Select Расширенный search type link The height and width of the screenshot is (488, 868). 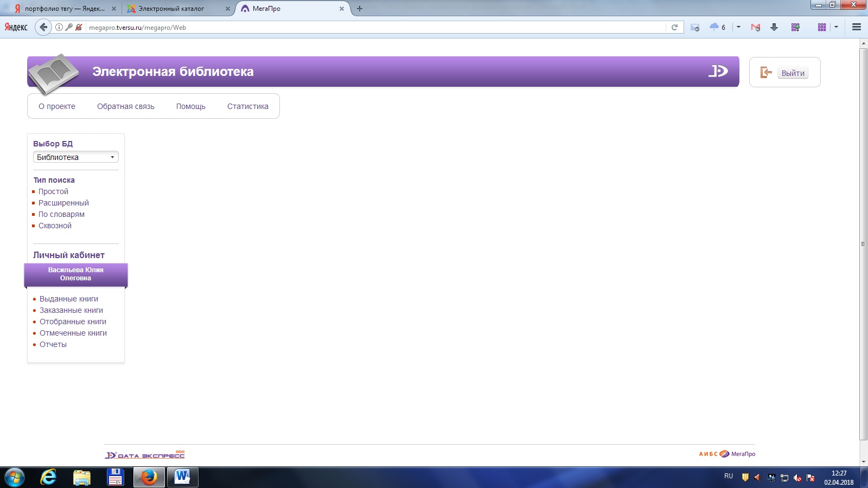63,203
